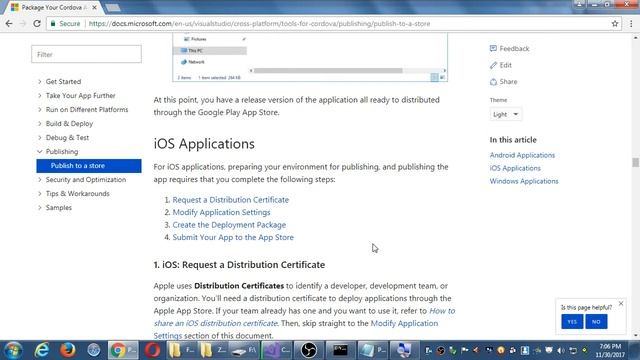
Task: Click the volume icon in system tray
Action: pos(561,350)
